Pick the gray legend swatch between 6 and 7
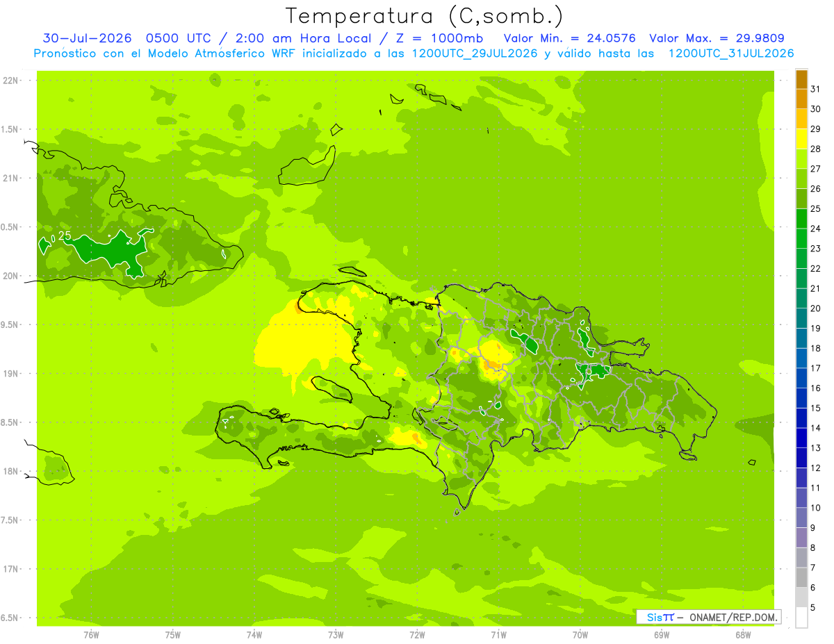The width and height of the screenshot is (834, 644). (801, 577)
